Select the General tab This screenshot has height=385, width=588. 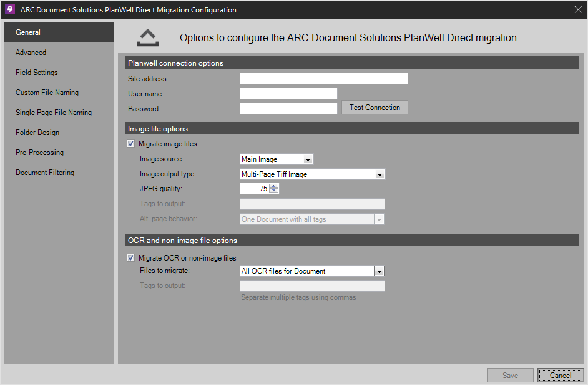(59, 32)
